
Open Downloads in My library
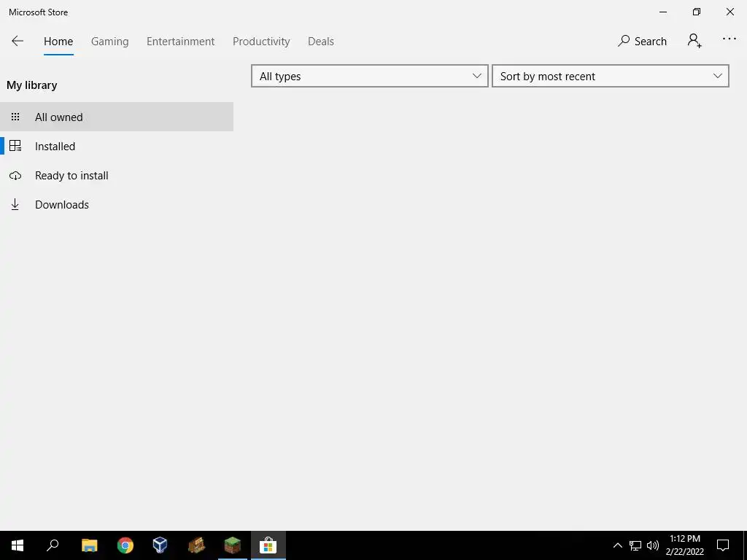point(117,204)
